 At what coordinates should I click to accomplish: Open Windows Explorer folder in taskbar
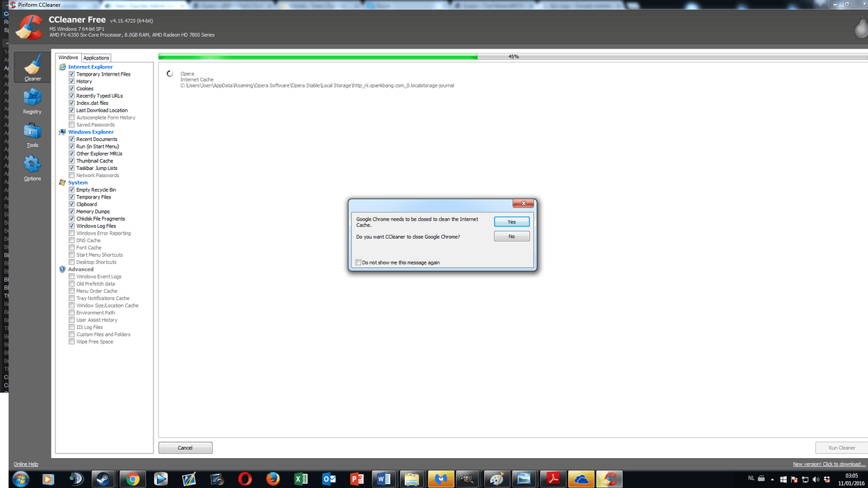tap(412, 479)
